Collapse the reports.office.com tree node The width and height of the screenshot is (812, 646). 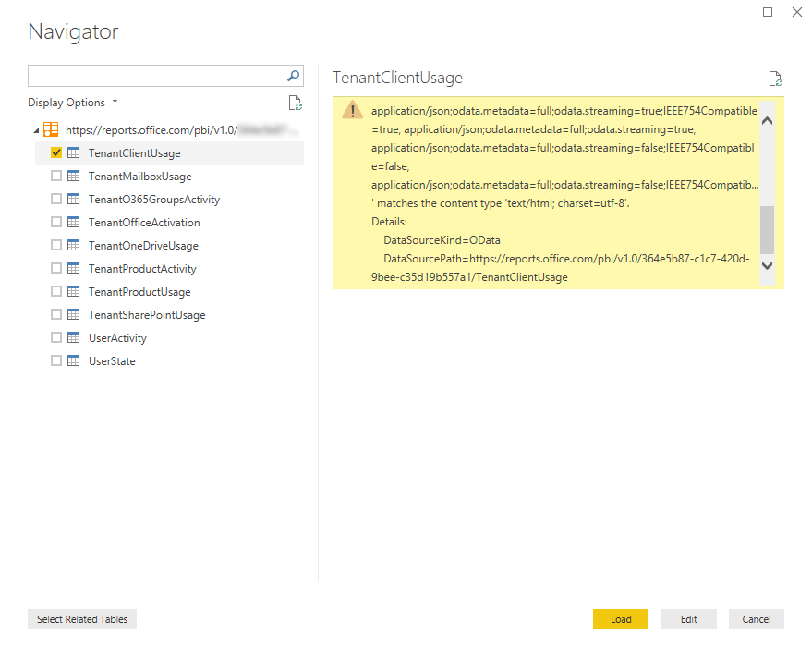click(x=36, y=130)
